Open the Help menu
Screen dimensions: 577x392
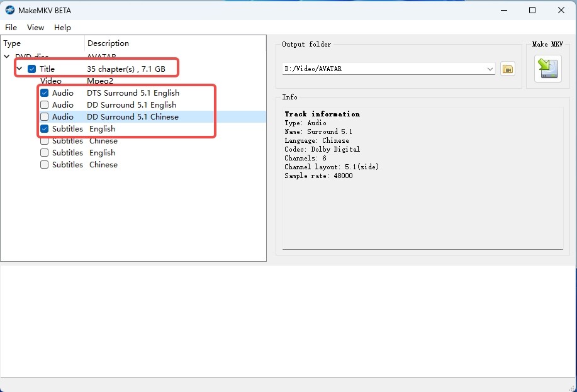tap(62, 27)
